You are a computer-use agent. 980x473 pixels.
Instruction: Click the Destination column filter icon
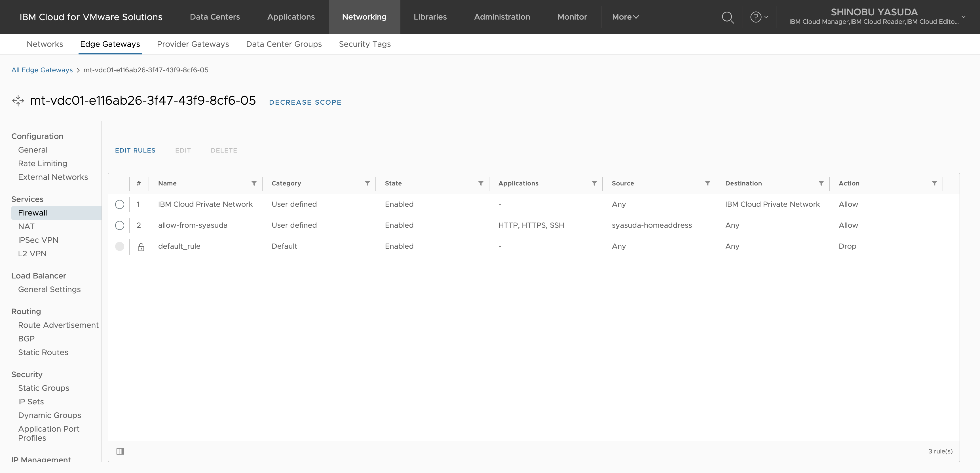(x=821, y=183)
